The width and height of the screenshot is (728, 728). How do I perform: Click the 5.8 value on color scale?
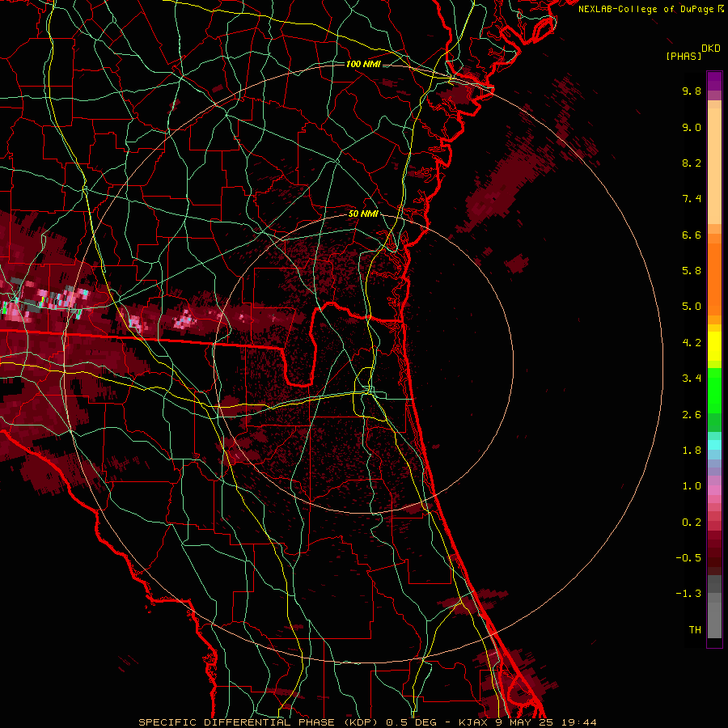click(x=692, y=271)
